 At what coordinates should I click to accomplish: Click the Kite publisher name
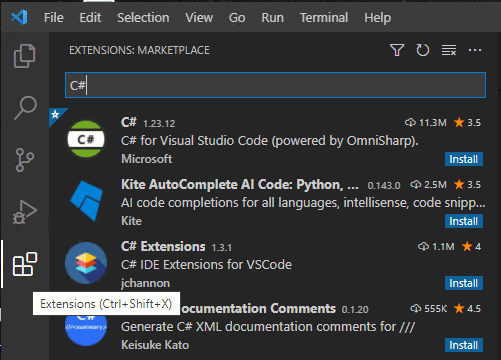131,221
